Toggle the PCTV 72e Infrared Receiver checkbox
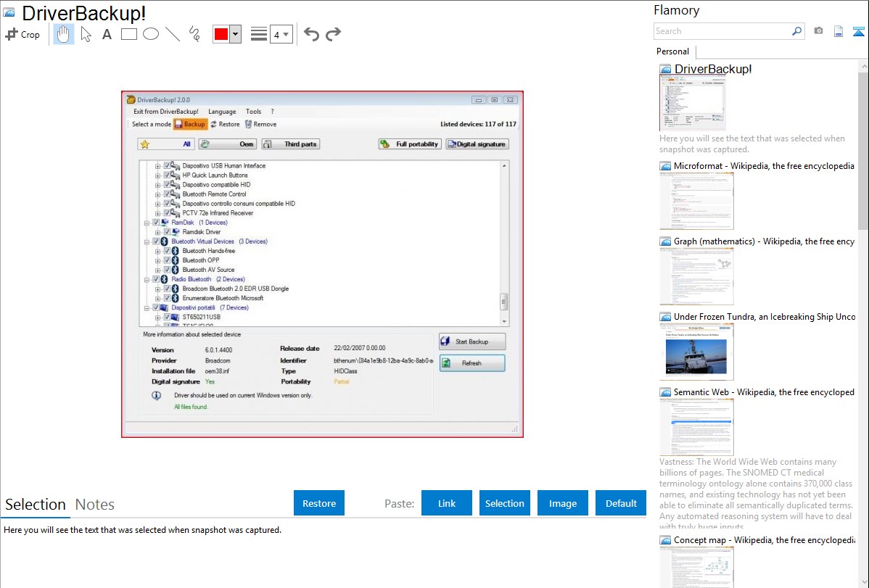The width and height of the screenshot is (869, 588). pos(167,213)
